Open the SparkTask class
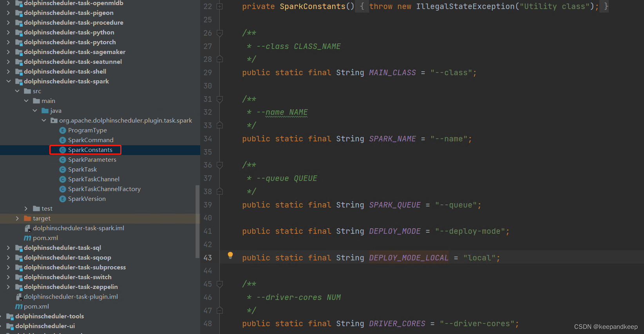 pyautogui.click(x=82, y=170)
